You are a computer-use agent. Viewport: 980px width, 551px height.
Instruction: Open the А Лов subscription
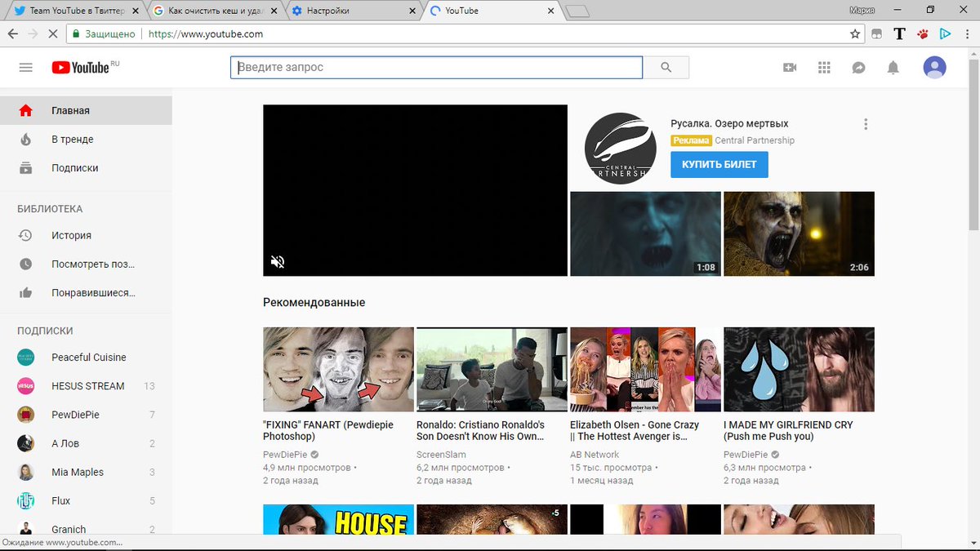(x=86, y=443)
